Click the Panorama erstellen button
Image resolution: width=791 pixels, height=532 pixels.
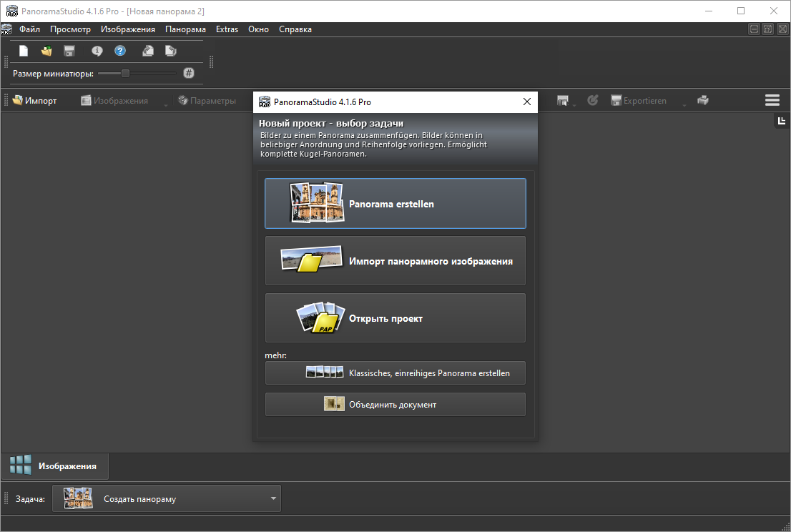(x=395, y=204)
